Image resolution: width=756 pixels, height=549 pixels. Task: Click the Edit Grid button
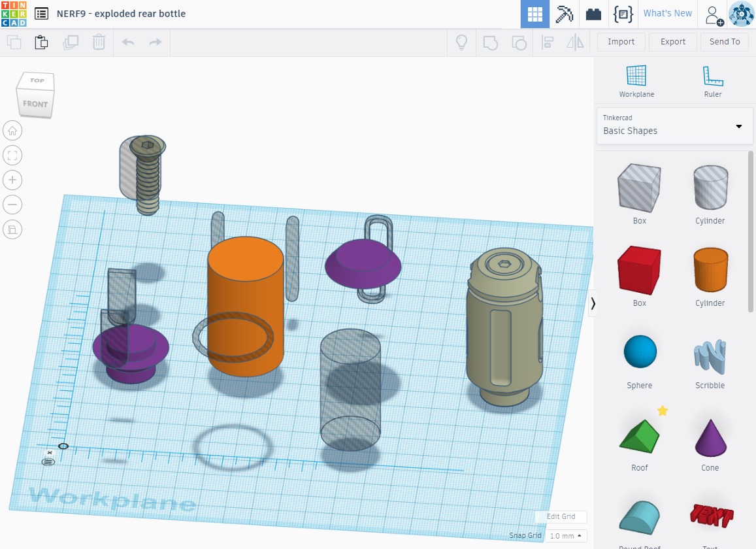(561, 517)
